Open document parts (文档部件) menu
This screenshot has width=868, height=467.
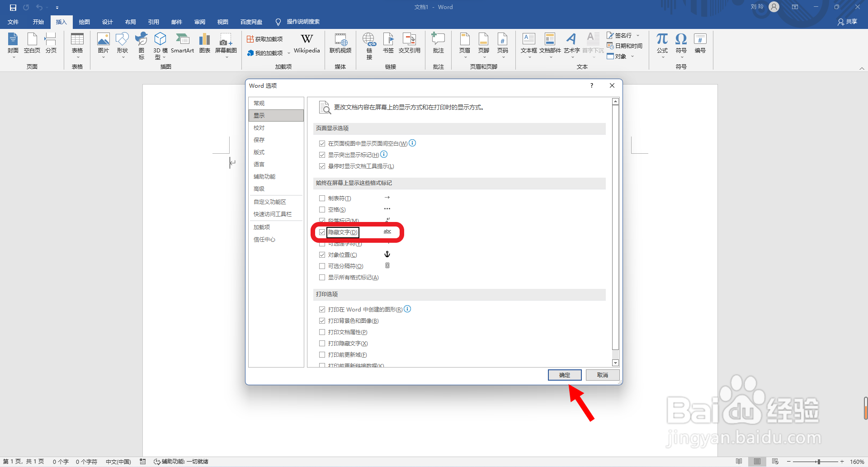point(550,45)
